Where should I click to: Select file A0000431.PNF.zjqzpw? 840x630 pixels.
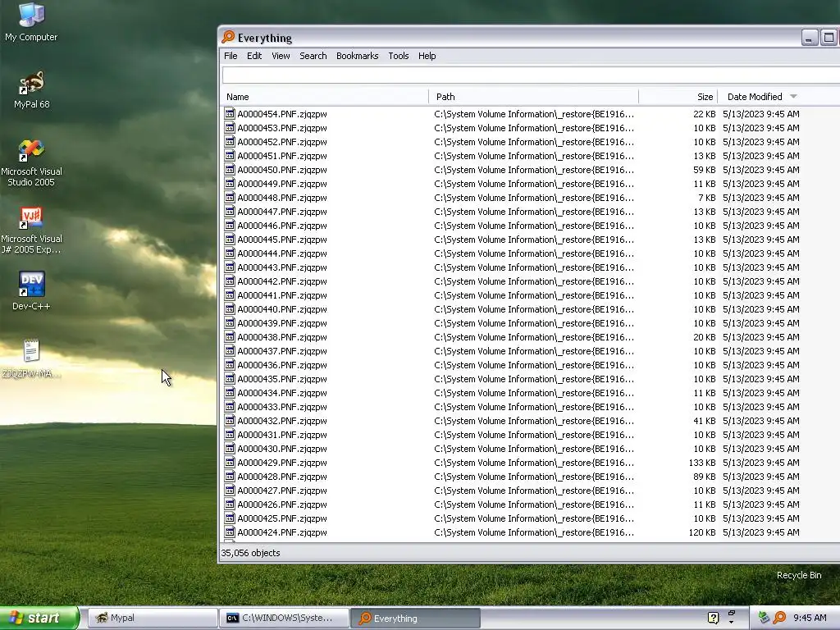(282, 435)
